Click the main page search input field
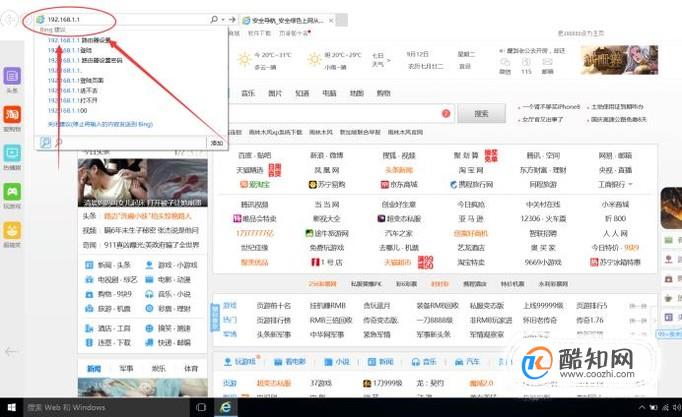 coord(335,113)
